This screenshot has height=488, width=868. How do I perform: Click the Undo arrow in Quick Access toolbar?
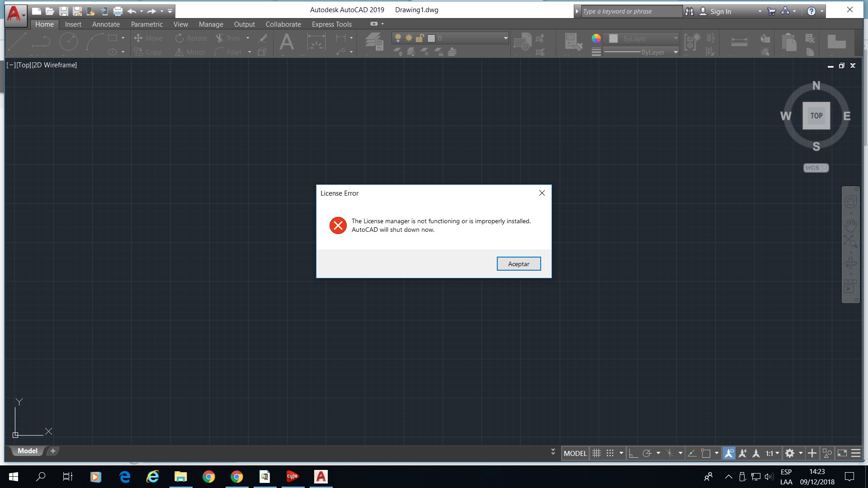(132, 11)
